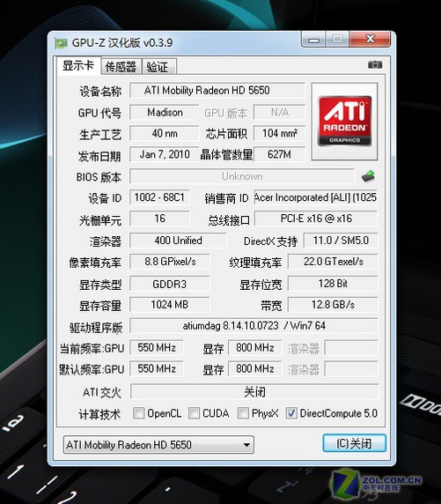Toggle the PhysX checkbox
This screenshot has height=504, width=441.
click(x=243, y=413)
